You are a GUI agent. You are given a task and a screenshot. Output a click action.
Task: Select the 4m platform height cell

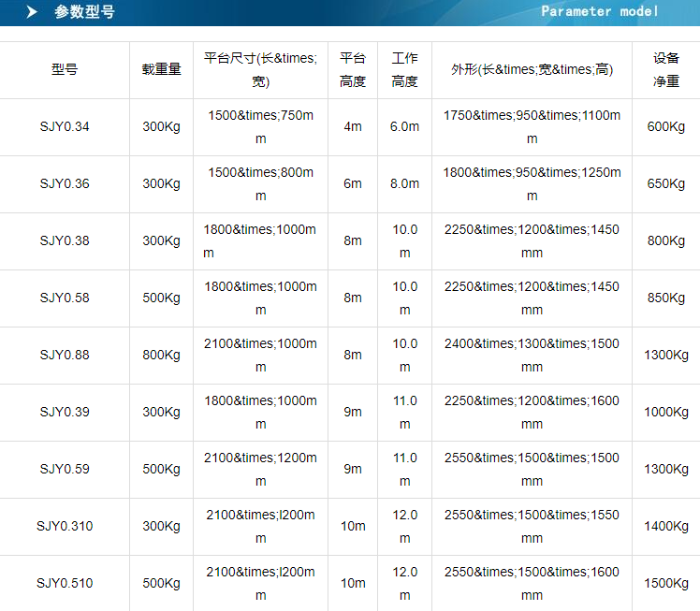(353, 126)
